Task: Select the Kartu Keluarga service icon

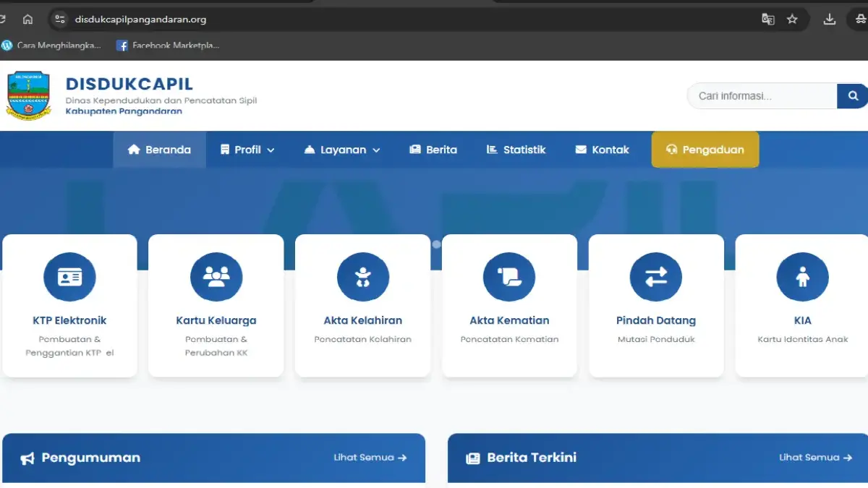Action: point(216,277)
